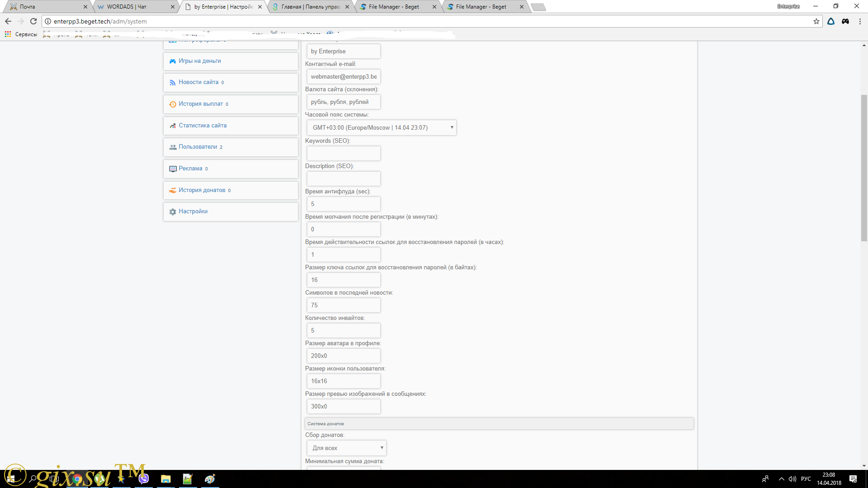
Task: Click История донатов sidebar icon
Action: tap(173, 189)
